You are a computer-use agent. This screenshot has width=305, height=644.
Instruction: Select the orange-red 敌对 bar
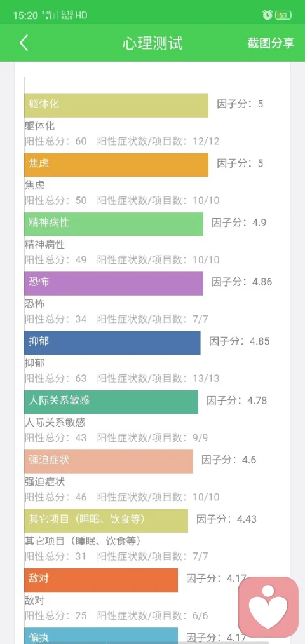[101, 580]
